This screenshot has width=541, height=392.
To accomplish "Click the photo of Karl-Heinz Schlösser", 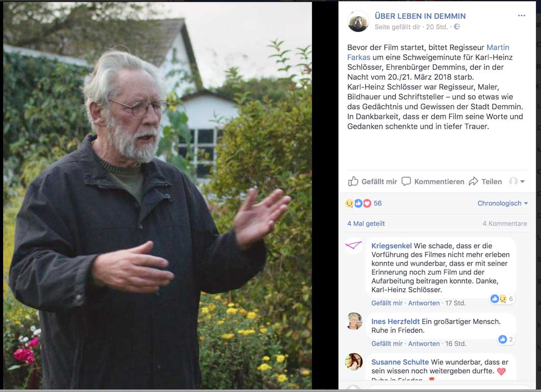I will [x=158, y=195].
